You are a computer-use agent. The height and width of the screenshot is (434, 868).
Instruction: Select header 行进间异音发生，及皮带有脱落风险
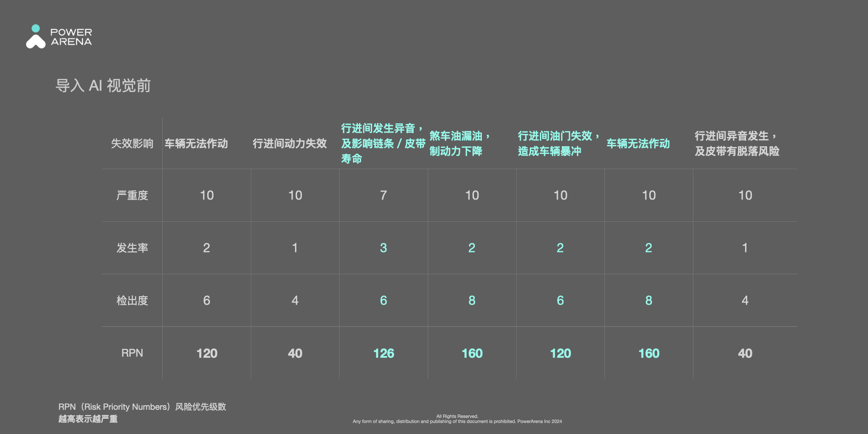tap(737, 144)
